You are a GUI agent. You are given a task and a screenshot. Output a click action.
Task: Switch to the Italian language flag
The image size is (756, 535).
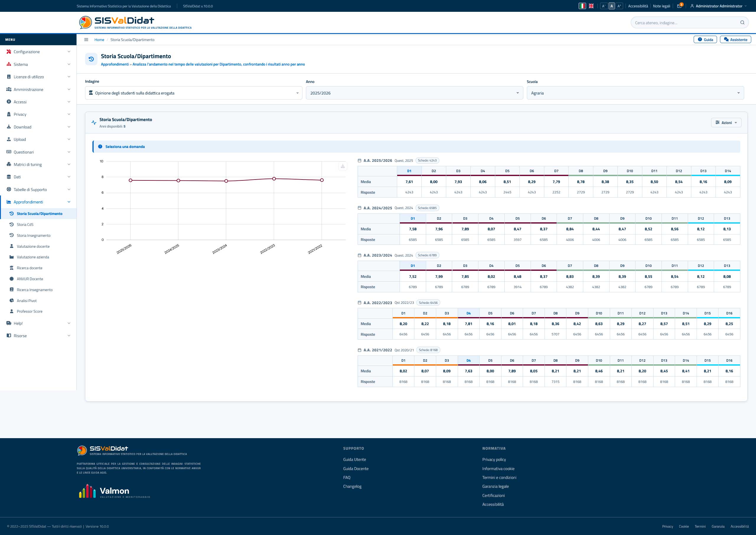click(582, 6)
